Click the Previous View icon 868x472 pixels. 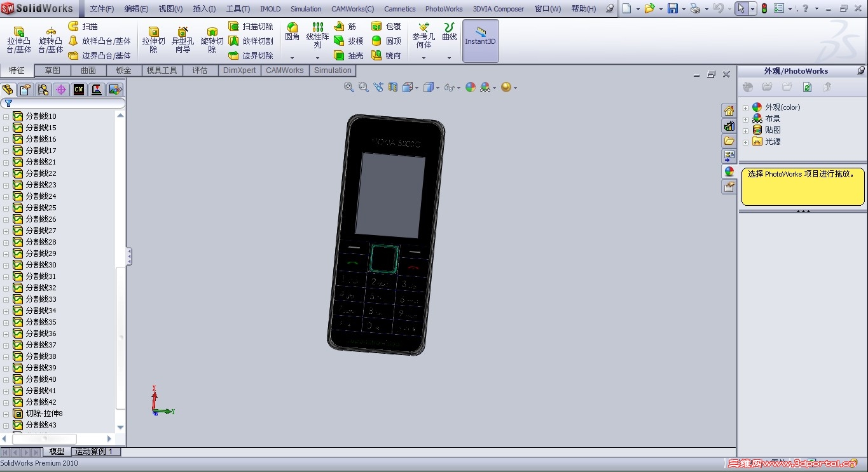(x=378, y=87)
